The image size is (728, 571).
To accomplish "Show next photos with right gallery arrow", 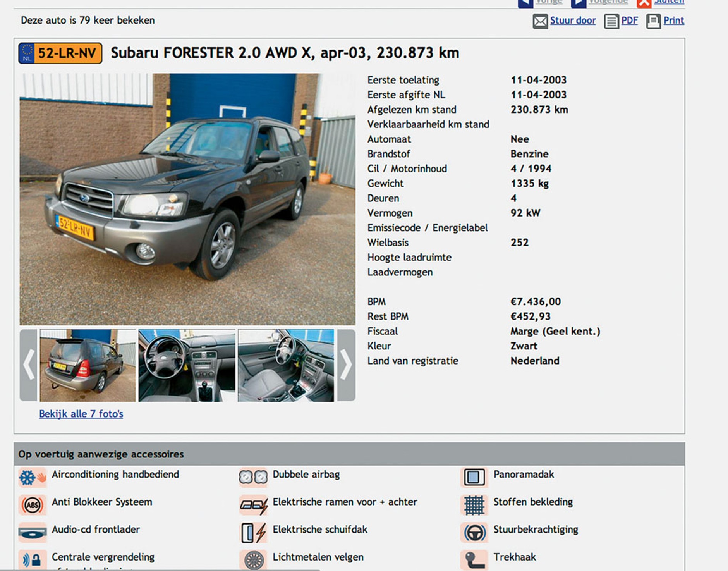I will point(346,365).
